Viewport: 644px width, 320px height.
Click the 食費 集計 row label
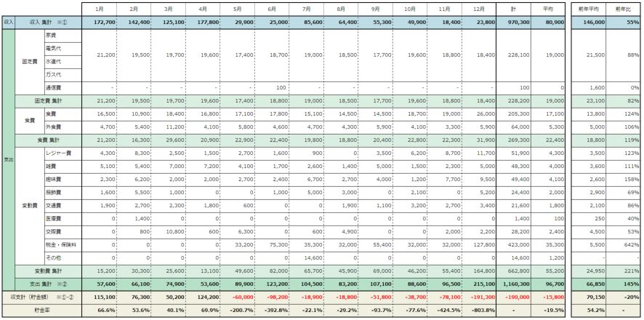[x=49, y=140]
